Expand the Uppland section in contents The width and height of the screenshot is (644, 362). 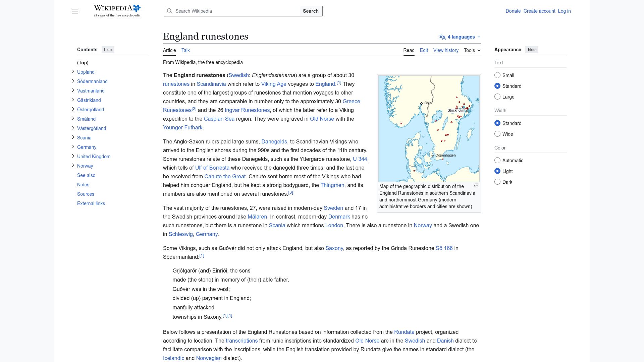point(73,71)
